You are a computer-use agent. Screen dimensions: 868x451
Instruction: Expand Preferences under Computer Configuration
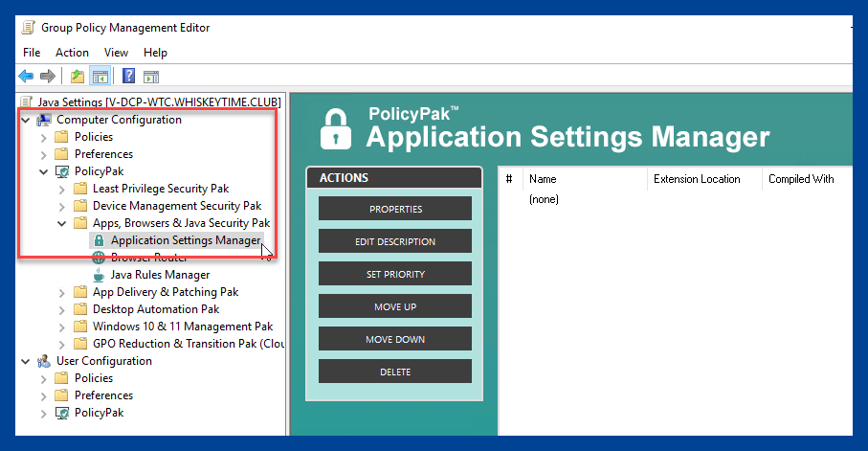[x=44, y=154]
